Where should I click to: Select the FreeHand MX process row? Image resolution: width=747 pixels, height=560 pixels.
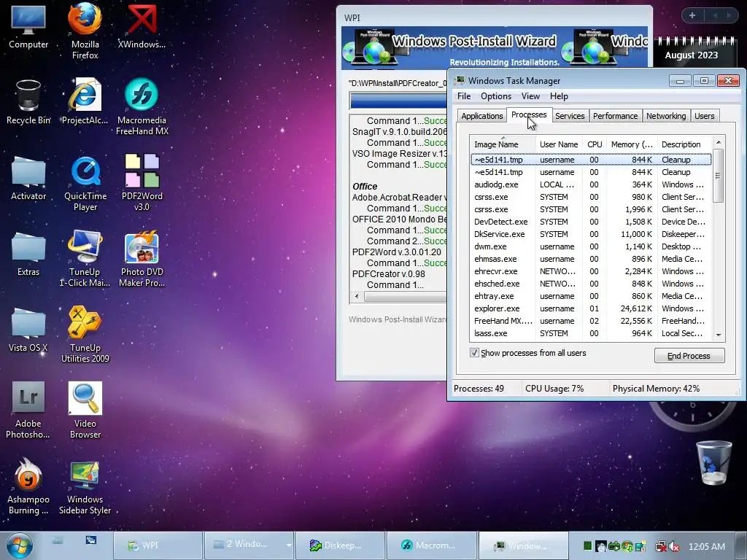pyautogui.click(x=591, y=321)
